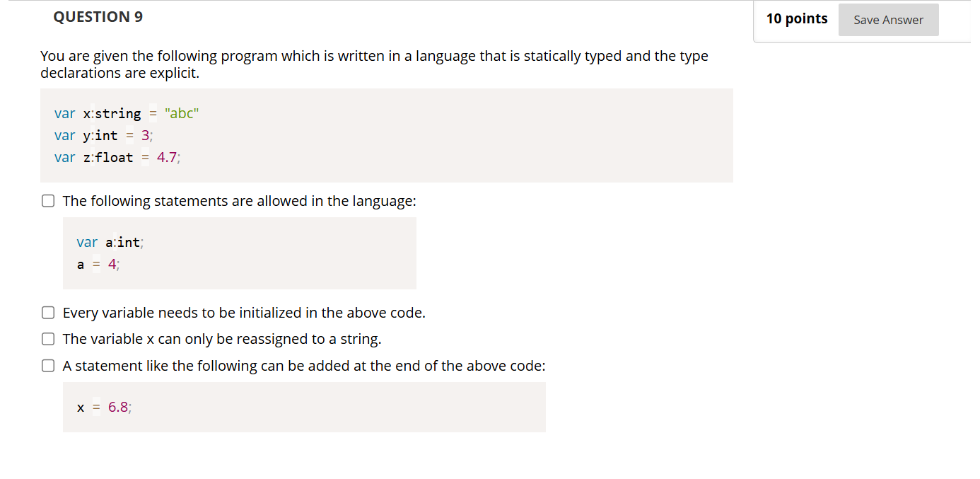
Task: Click the question description text paragraph
Action: point(375,64)
